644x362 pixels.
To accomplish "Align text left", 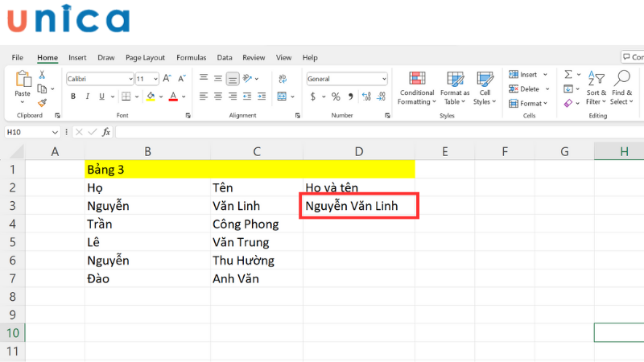I will [204, 97].
